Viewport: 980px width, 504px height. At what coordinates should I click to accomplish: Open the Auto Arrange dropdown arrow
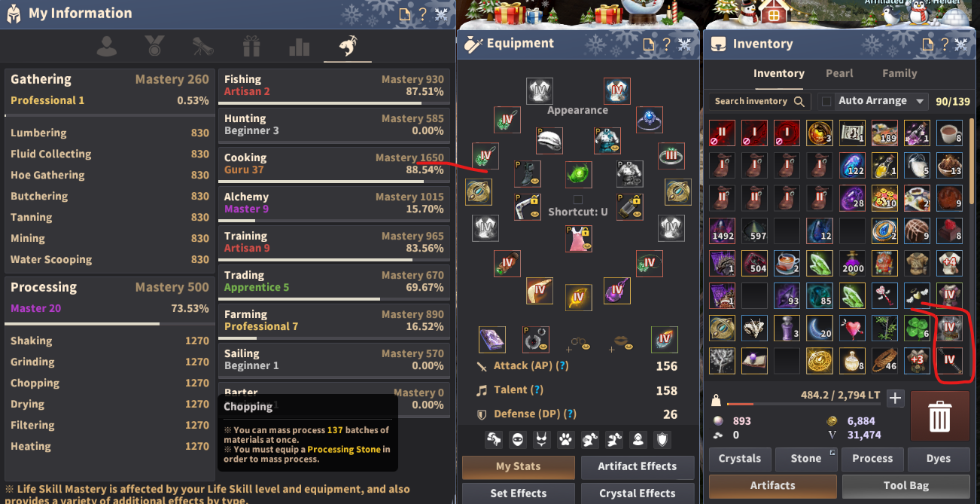(x=920, y=101)
